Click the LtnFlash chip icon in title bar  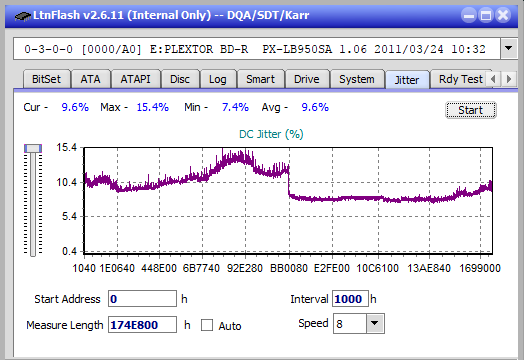coord(22,15)
